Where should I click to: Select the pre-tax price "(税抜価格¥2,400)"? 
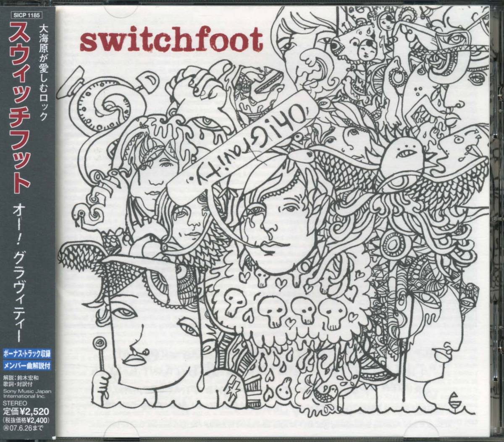pyautogui.click(x=27, y=419)
